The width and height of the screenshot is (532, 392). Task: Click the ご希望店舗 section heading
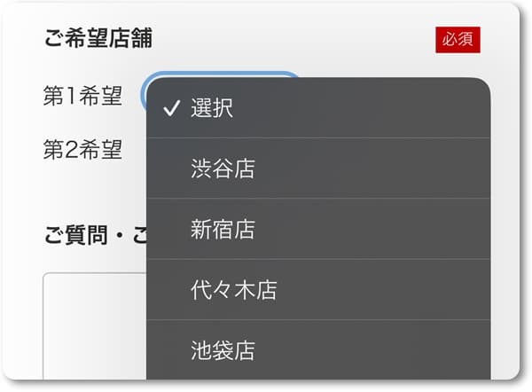pos(98,37)
